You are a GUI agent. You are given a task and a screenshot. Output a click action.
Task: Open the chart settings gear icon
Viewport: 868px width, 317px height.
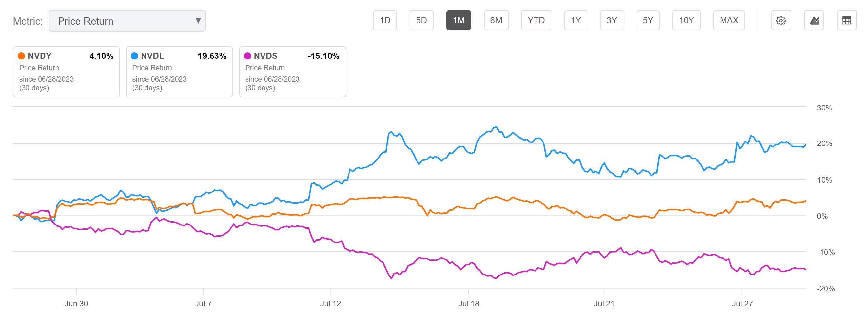(781, 20)
